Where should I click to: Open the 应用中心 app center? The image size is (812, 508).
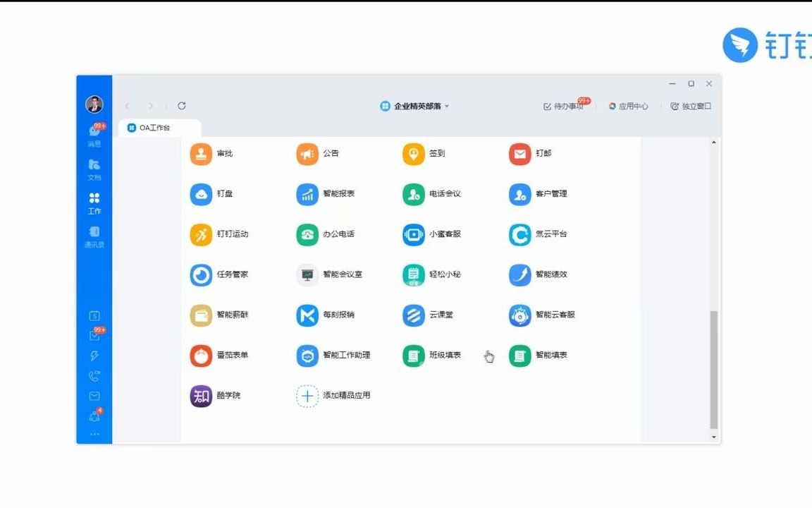click(629, 106)
